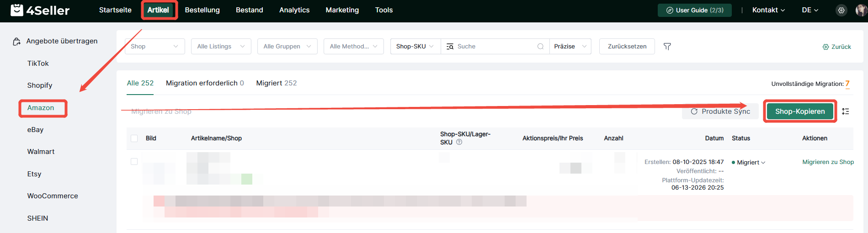Open the Marketing menu

(342, 10)
